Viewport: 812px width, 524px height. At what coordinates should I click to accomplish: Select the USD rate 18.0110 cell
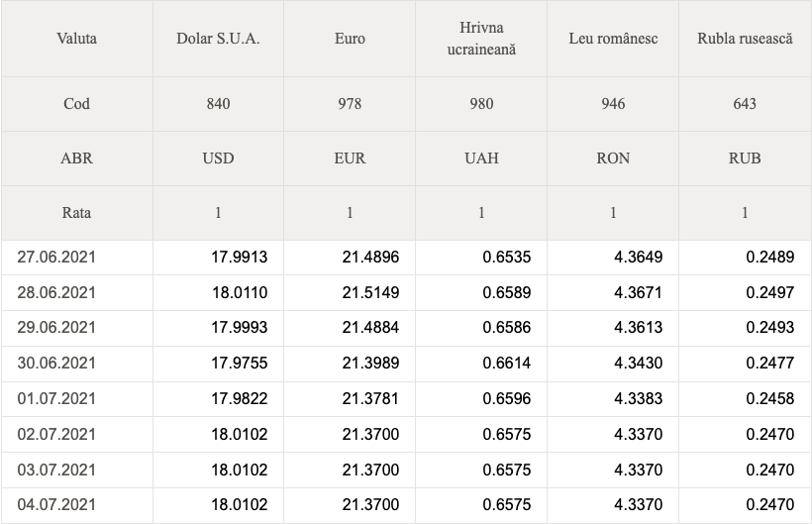tap(218, 292)
